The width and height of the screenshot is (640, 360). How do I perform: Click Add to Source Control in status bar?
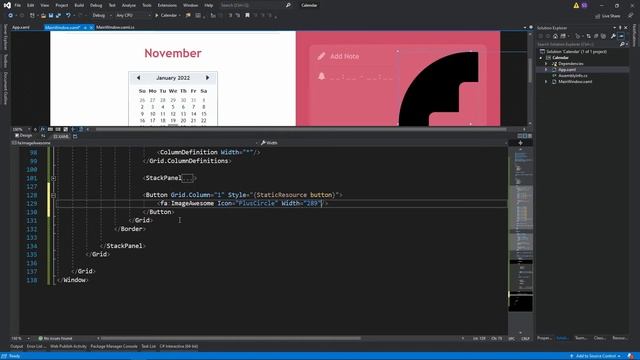click(596, 356)
